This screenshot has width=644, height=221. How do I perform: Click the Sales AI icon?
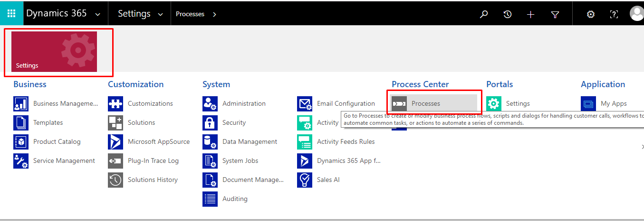[x=305, y=180]
